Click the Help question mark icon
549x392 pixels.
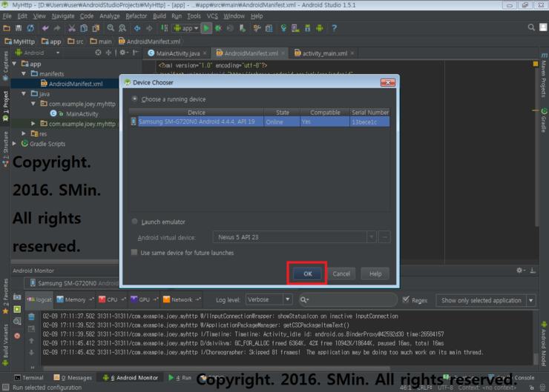[334, 28]
